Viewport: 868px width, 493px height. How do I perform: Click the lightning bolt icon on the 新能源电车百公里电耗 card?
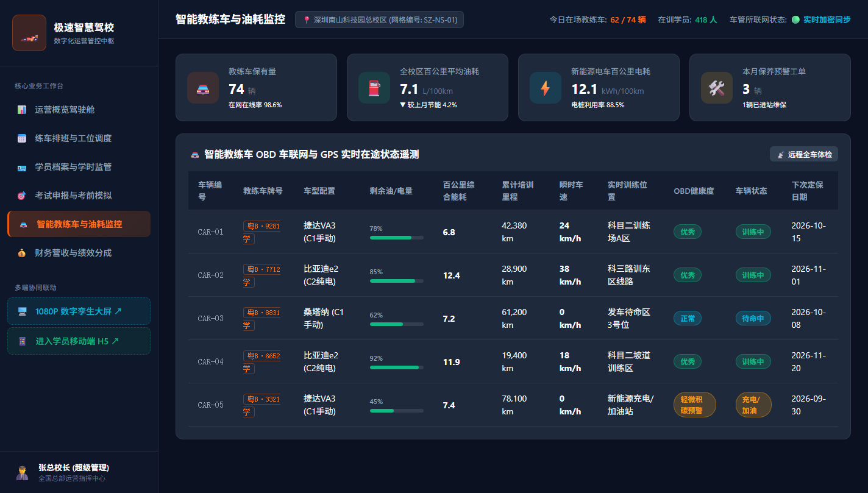pyautogui.click(x=546, y=88)
